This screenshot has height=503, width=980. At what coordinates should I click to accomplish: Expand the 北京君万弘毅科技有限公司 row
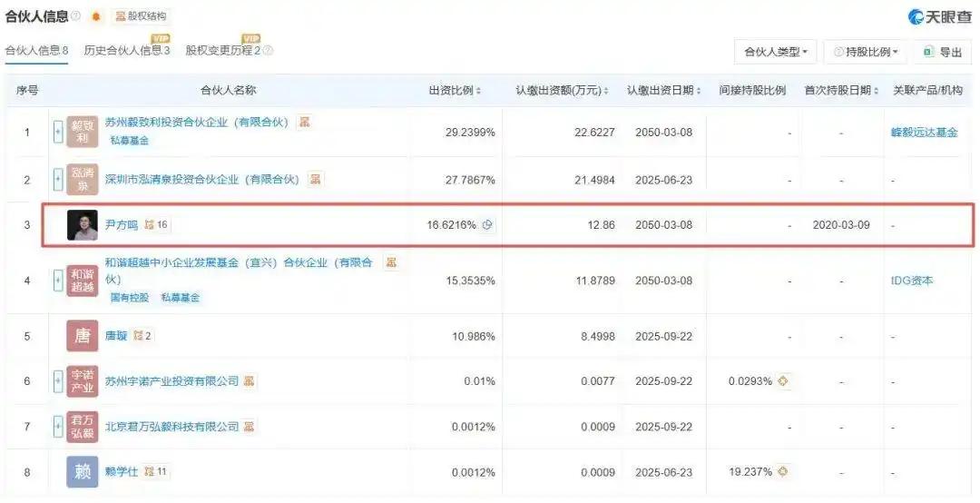pos(58,427)
